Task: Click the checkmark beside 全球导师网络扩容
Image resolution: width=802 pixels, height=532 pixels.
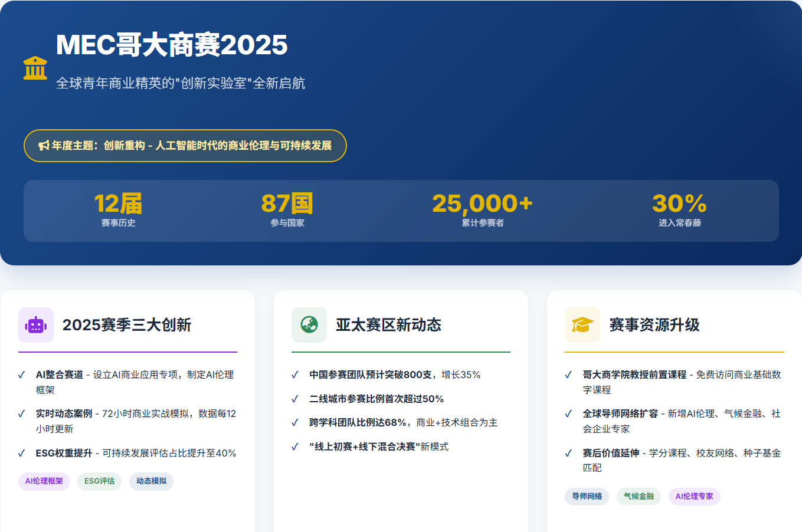Action: coord(568,414)
